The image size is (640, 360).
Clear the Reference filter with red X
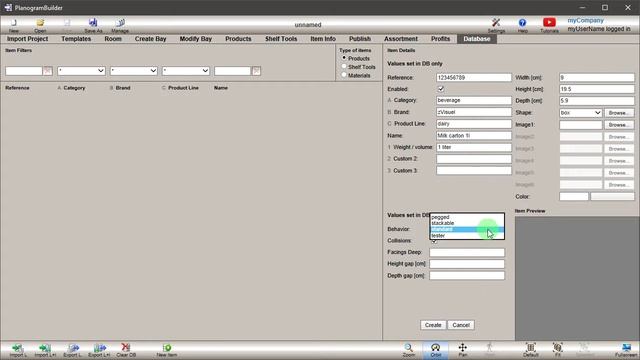pyautogui.click(x=48, y=71)
